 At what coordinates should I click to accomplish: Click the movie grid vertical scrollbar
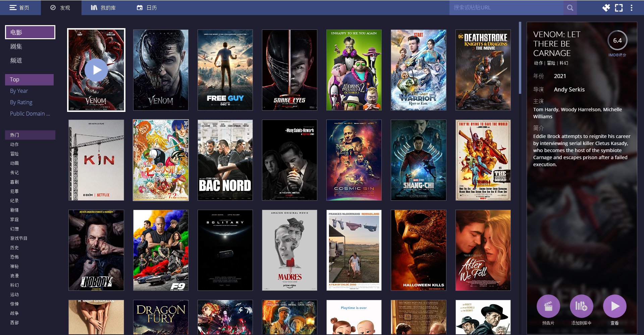coord(520,58)
